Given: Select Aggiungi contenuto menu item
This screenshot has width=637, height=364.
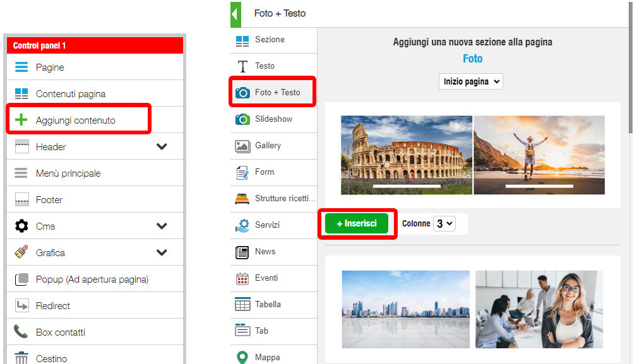Looking at the screenshot, I should click(95, 120).
